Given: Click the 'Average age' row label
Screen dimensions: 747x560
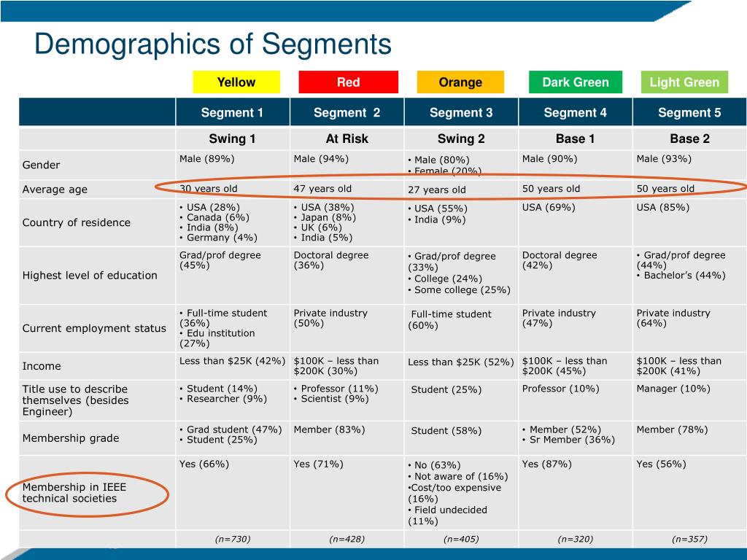Looking at the screenshot, I should point(55,190).
